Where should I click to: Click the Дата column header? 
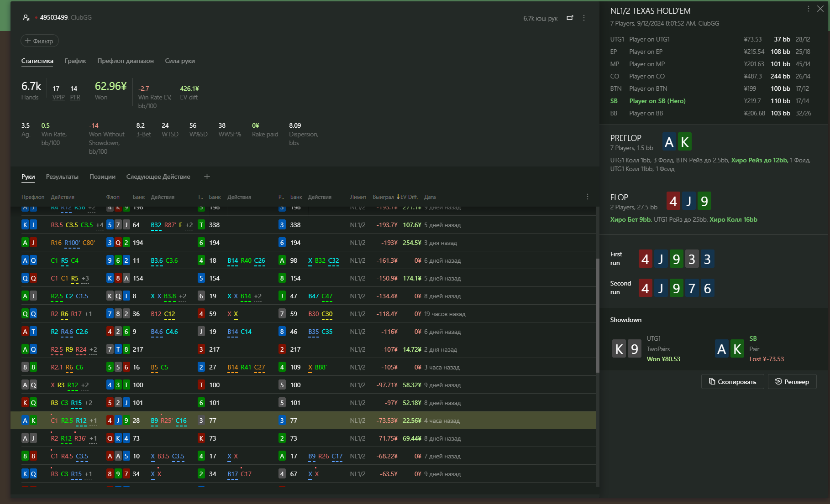pyautogui.click(x=430, y=197)
